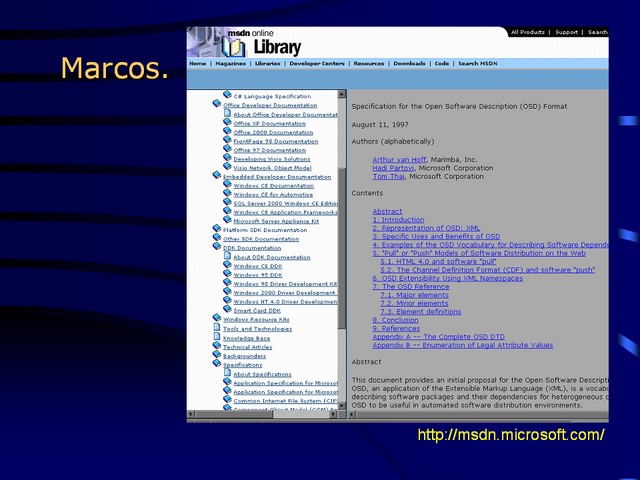The height and width of the screenshot is (480, 640).
Task: Select Windows 98 Driver Development Kit item
Action: pyautogui.click(x=285, y=284)
